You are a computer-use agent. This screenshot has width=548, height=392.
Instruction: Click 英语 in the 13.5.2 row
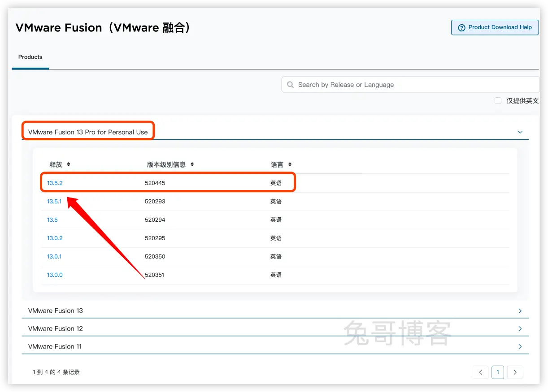(276, 183)
